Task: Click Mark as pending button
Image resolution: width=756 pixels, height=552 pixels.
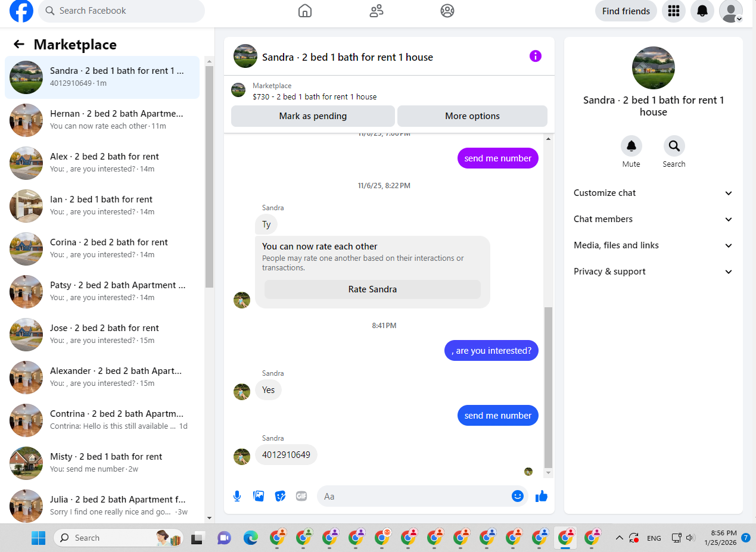Action: click(313, 116)
